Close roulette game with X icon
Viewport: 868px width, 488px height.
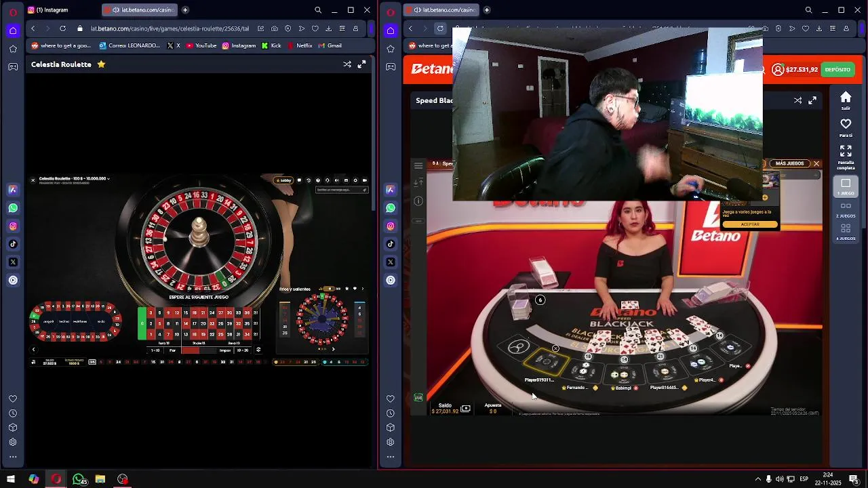point(33,180)
